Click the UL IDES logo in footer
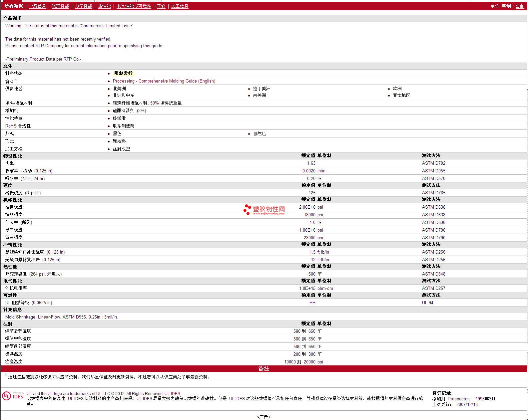528x420 pixels. pos(13,396)
